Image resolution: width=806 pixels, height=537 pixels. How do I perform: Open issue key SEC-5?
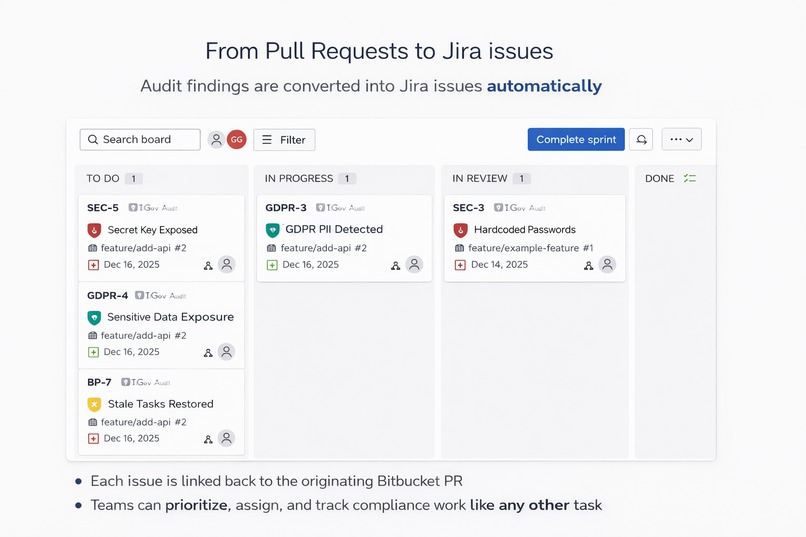click(103, 208)
